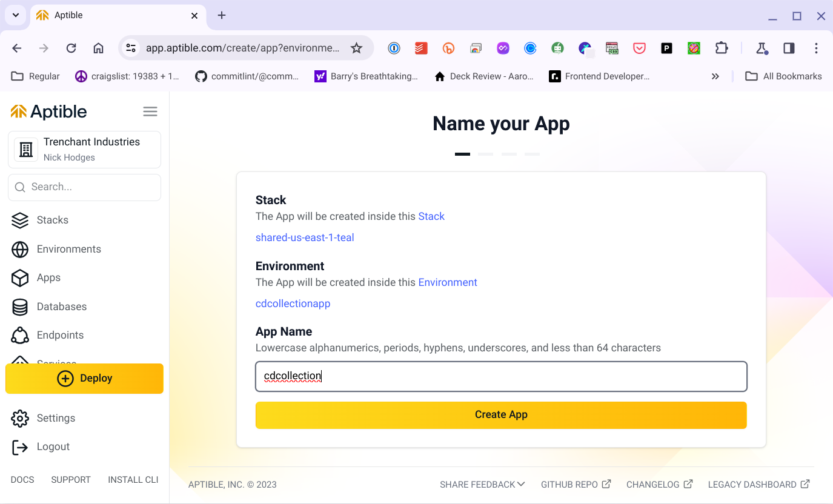Open the All Bookmarks folder

783,76
